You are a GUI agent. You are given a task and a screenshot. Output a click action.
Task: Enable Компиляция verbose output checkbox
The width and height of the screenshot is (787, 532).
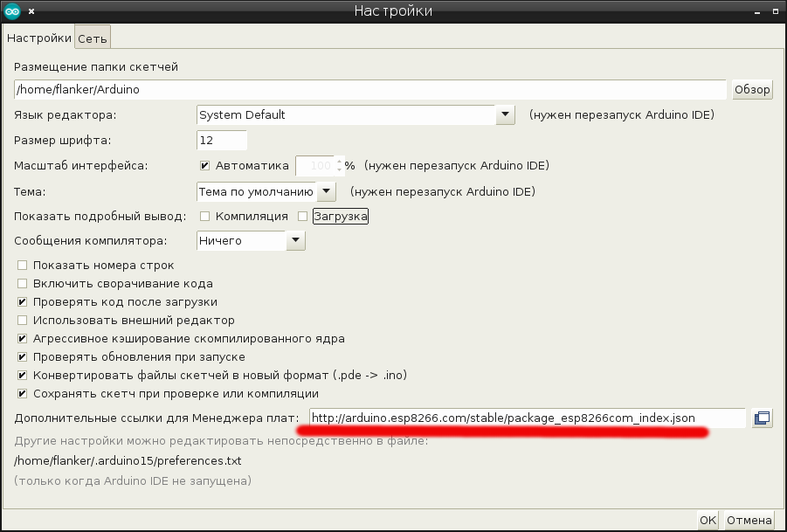click(204, 217)
